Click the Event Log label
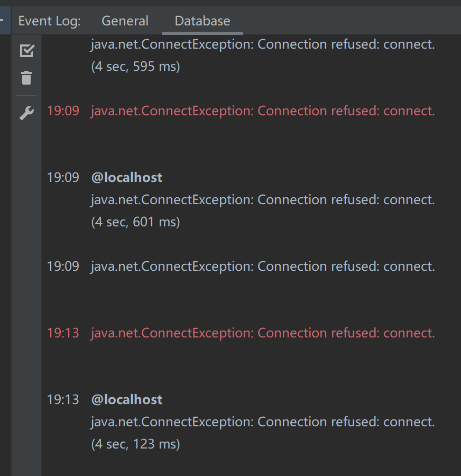The width and height of the screenshot is (461, 476). click(50, 21)
